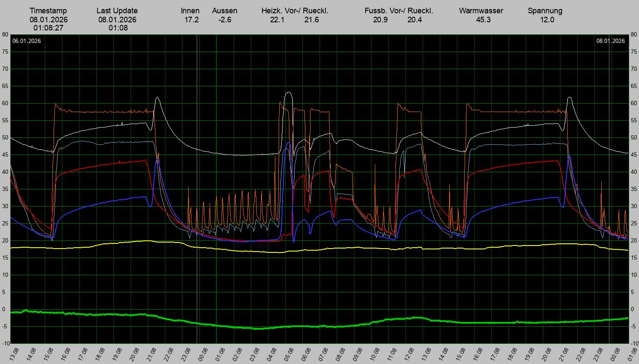Select the Spannung value 12.0

547,20
